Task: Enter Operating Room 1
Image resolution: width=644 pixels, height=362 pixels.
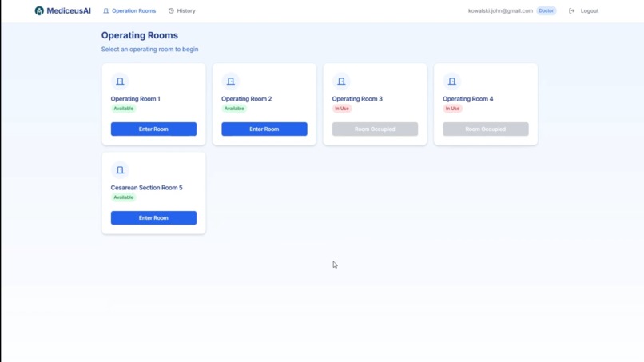Action: [x=153, y=129]
